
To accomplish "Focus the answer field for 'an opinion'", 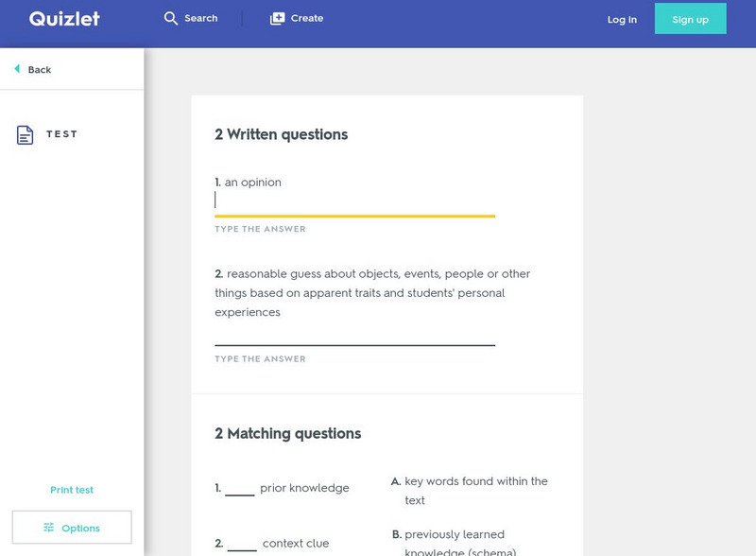I will pos(354,201).
